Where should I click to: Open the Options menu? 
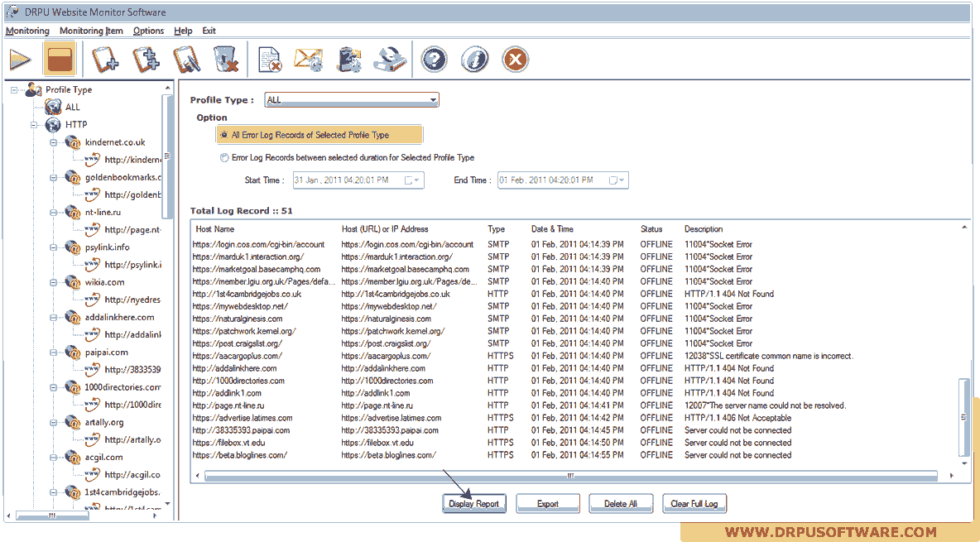click(148, 31)
